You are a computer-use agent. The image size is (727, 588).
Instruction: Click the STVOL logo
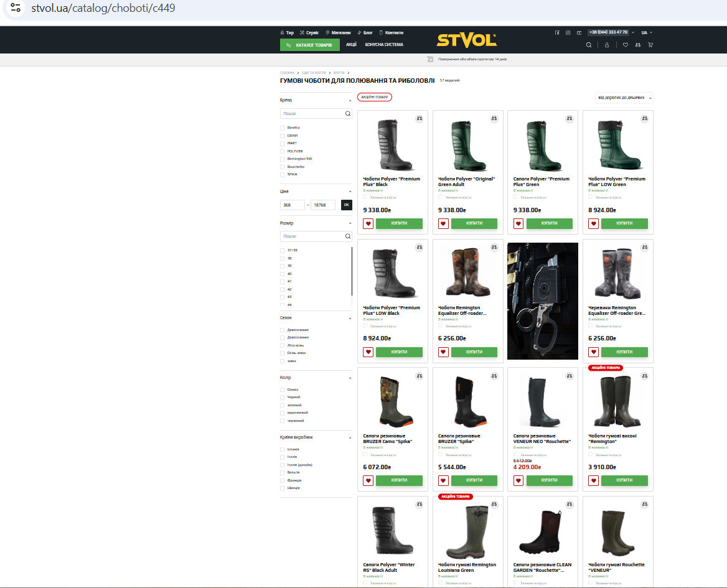coord(466,40)
